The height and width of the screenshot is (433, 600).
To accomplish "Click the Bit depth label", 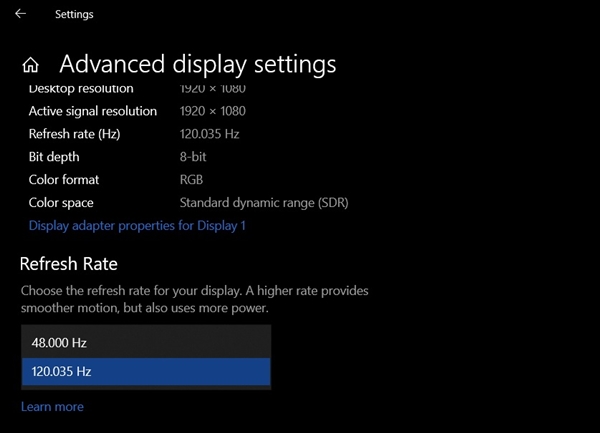I will click(x=54, y=157).
